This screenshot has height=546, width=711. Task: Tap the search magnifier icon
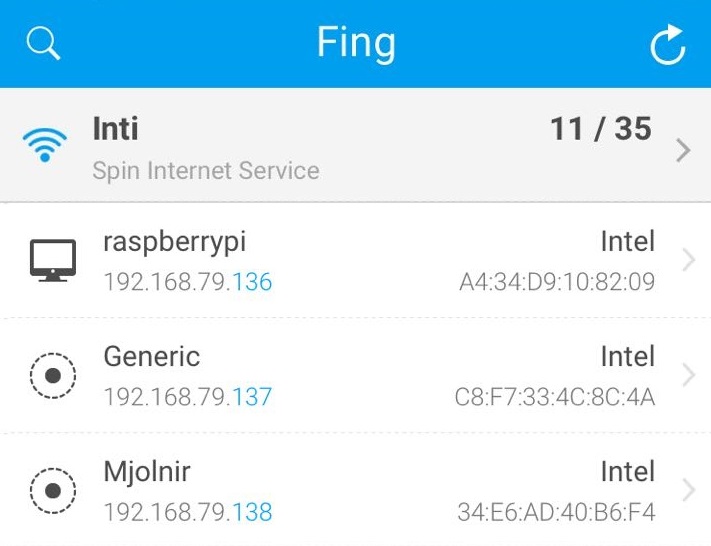click(x=43, y=43)
